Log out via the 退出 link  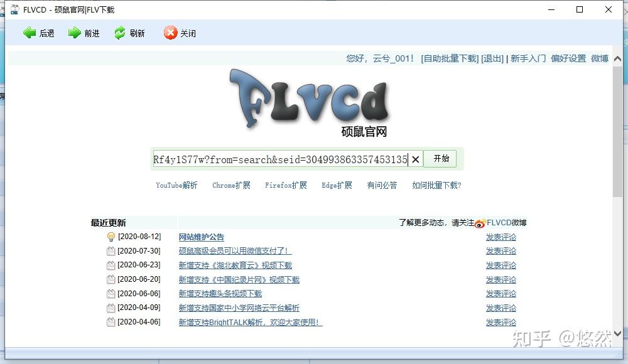[492, 58]
